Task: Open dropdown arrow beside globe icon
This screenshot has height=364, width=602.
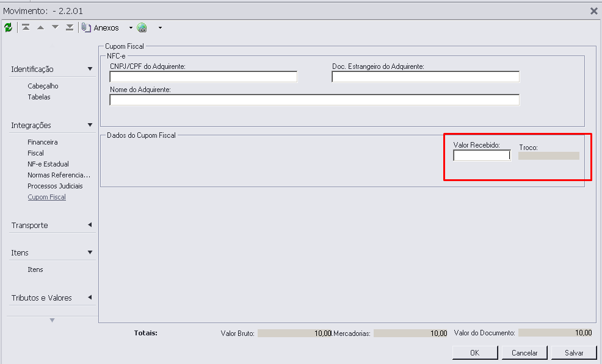Action: 160,27
